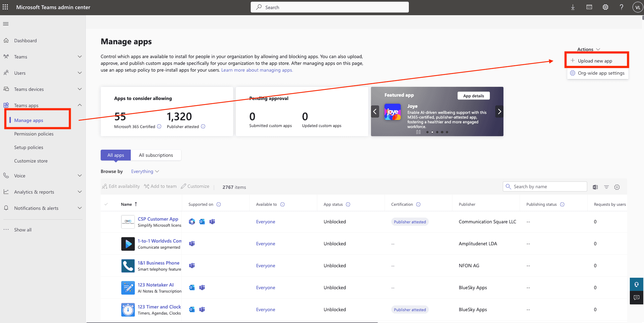
Task: Open the Browse by Everything dropdown
Action: [145, 171]
